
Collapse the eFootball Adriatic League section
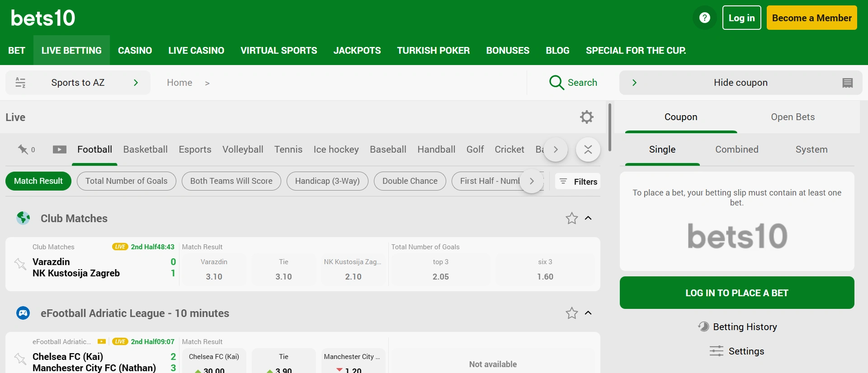tap(588, 313)
